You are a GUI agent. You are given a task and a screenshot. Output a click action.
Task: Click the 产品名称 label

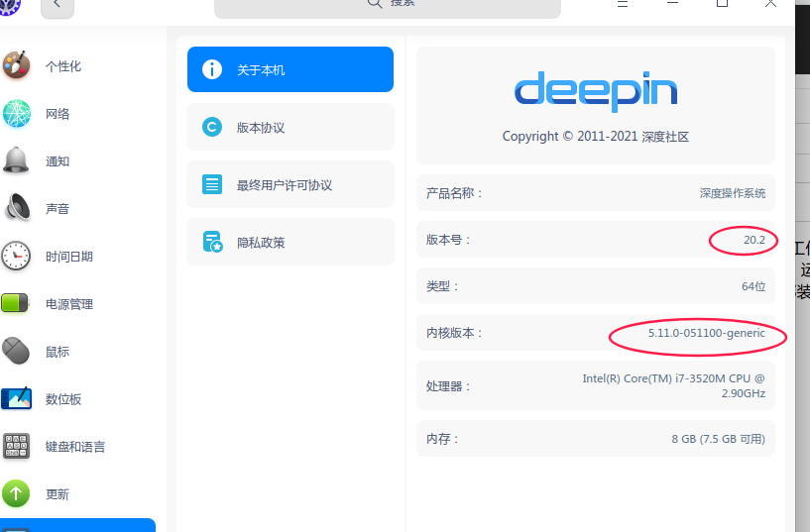454,193
